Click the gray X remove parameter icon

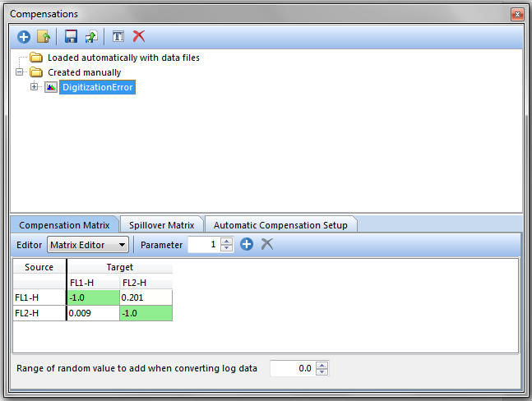tap(266, 244)
